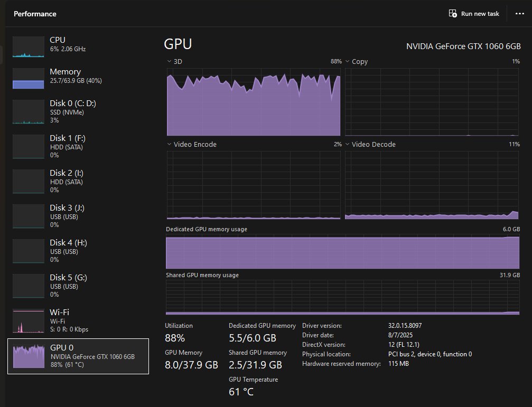
Task: Select Disk 5 (G:) in the sidebar
Action: coord(78,286)
